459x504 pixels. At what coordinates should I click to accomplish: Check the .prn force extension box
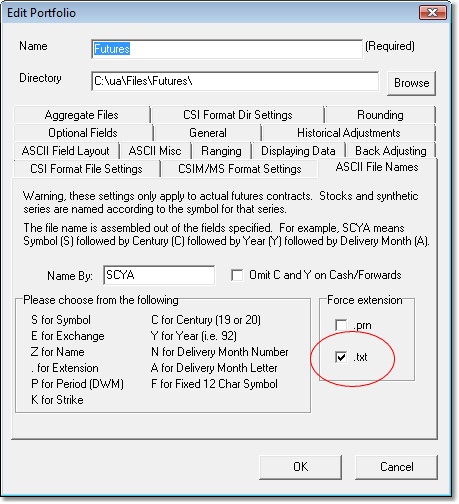click(x=341, y=325)
